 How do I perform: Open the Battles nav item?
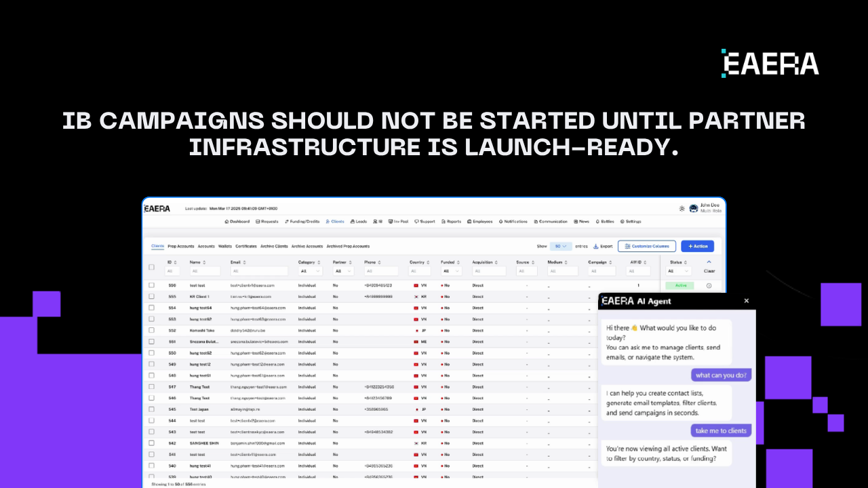point(605,222)
